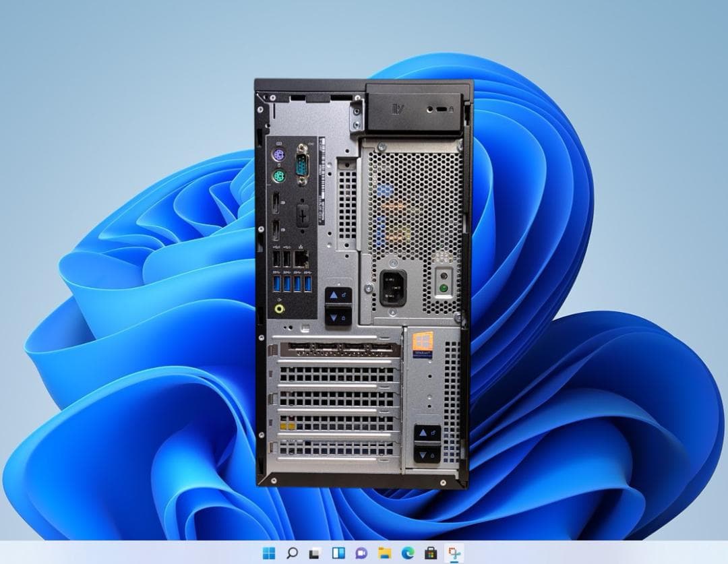Click the upper DisplayPort connector
The width and height of the screenshot is (728, 564).
275,203
